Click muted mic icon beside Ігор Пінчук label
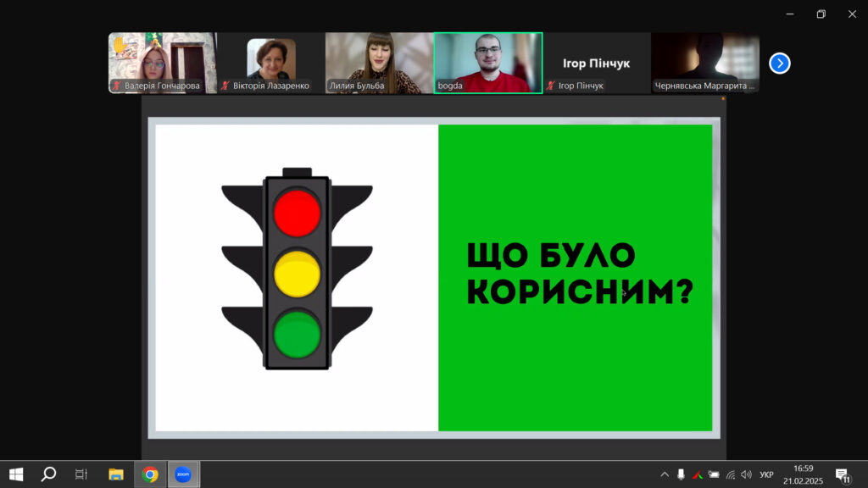Viewport: 868px width, 488px height. pyautogui.click(x=551, y=86)
